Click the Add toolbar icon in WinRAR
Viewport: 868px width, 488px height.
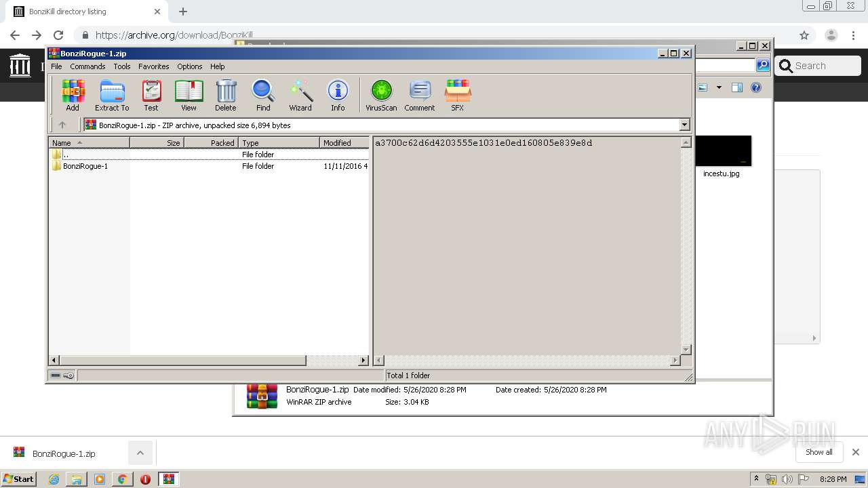(x=73, y=95)
